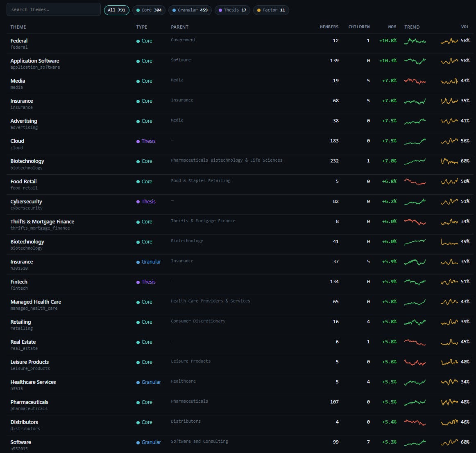Sort by the VOL column header

click(465, 27)
